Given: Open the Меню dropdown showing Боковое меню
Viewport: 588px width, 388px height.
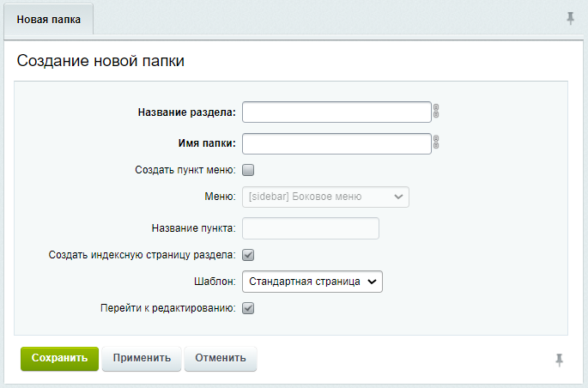Looking at the screenshot, I should coord(325,197).
